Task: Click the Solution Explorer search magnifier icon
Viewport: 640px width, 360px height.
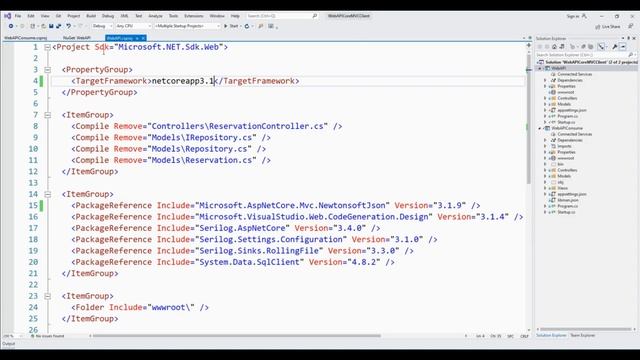Action: [631, 54]
